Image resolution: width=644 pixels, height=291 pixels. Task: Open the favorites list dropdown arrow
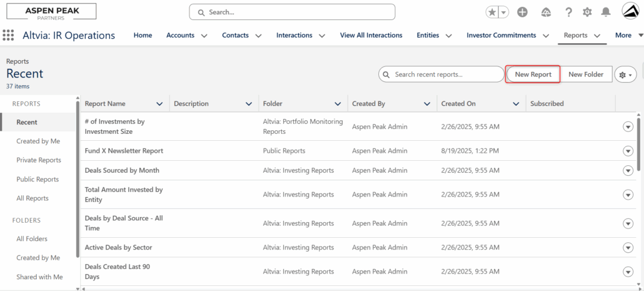click(x=503, y=13)
